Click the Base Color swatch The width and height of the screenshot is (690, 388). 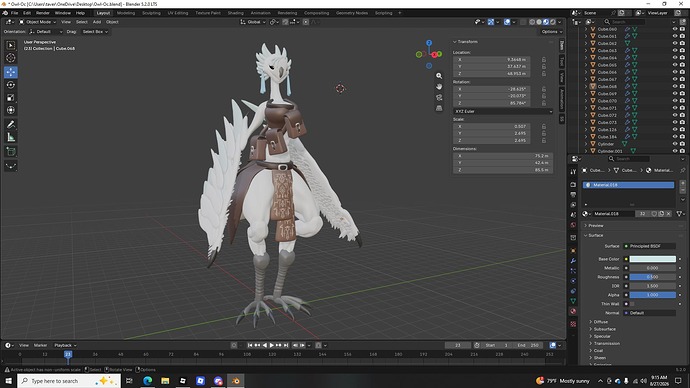point(653,259)
